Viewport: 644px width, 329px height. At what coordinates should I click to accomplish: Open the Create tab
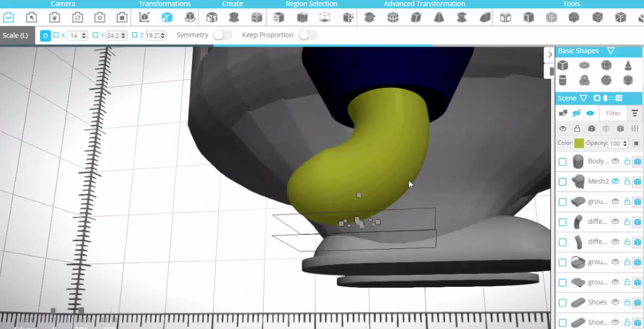233,4
